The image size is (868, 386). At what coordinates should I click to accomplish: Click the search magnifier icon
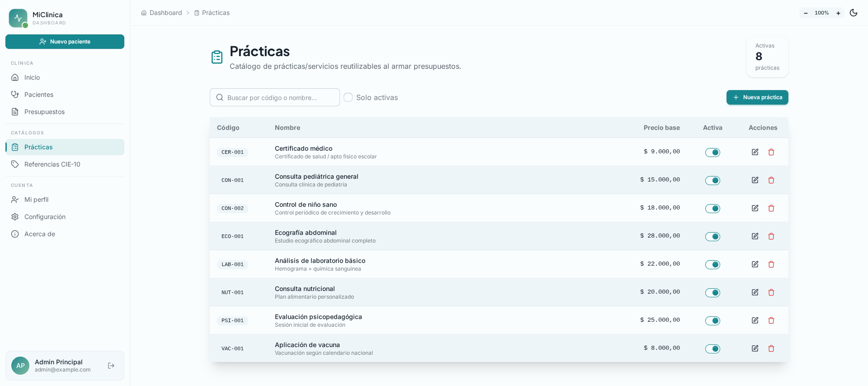pyautogui.click(x=220, y=97)
